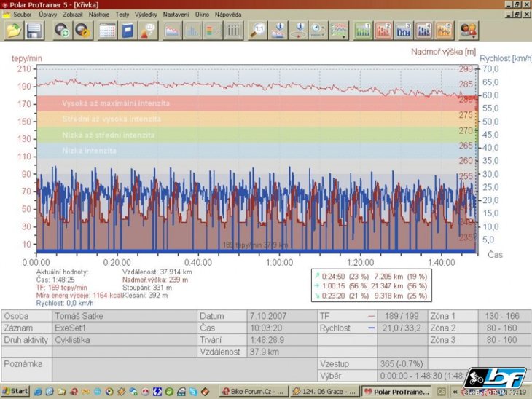
Task: Click the uphill row 0:24:50 in summary box
Action: [371, 277]
